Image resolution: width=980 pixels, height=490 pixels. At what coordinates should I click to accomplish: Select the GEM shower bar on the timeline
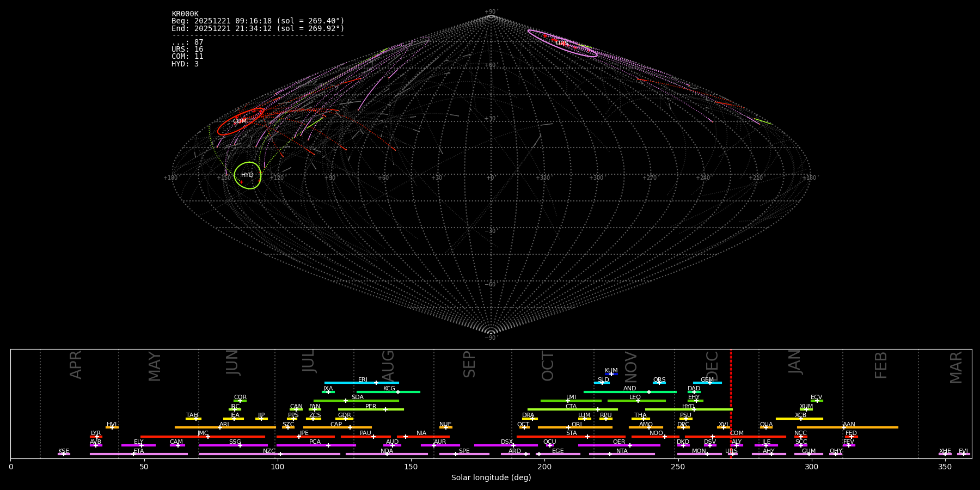707,383
